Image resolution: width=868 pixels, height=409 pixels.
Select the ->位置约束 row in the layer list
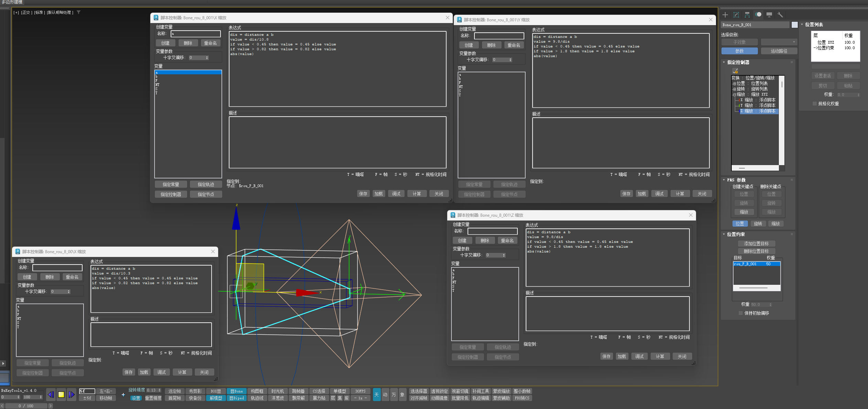(x=835, y=48)
